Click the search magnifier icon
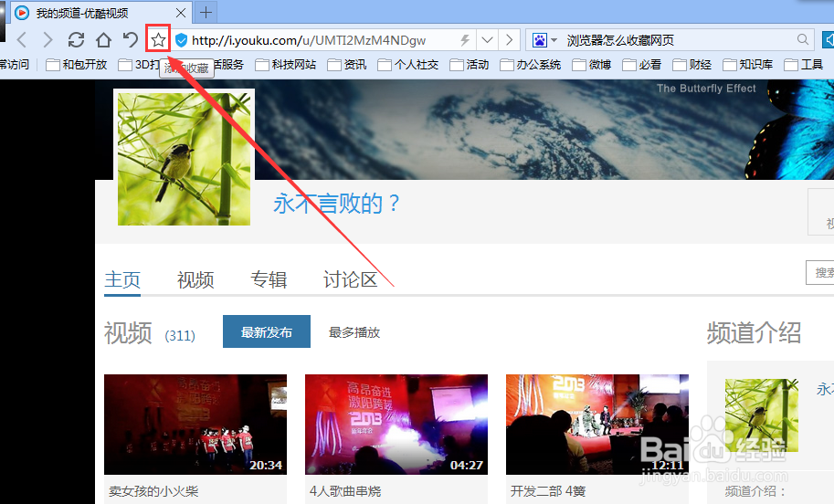 pyautogui.click(x=803, y=39)
